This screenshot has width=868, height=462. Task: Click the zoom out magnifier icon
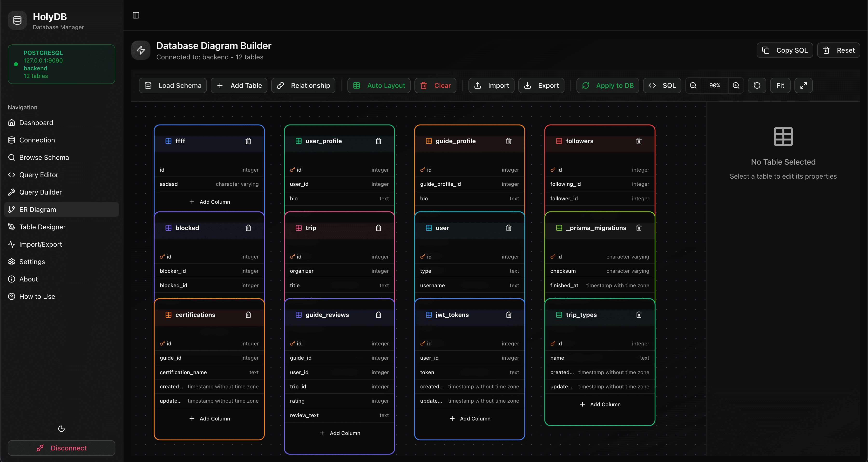[x=693, y=86]
